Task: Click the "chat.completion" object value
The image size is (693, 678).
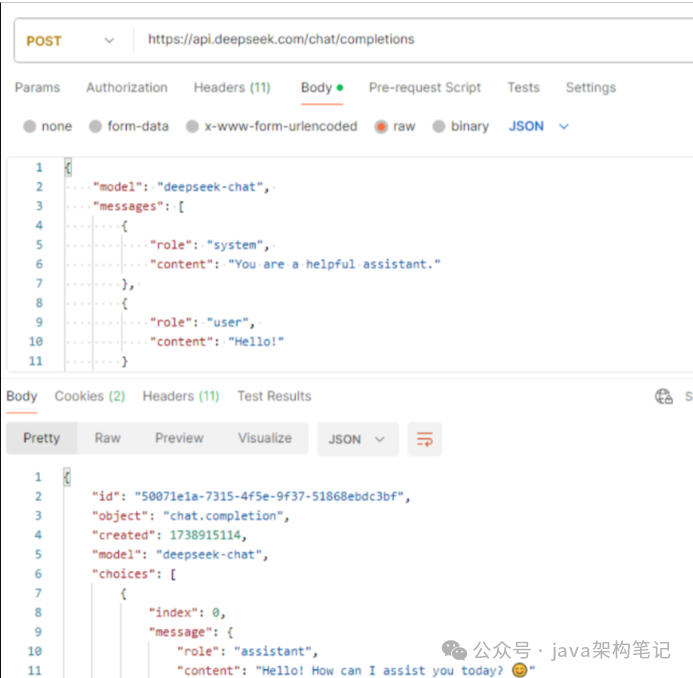Action: tap(223, 516)
